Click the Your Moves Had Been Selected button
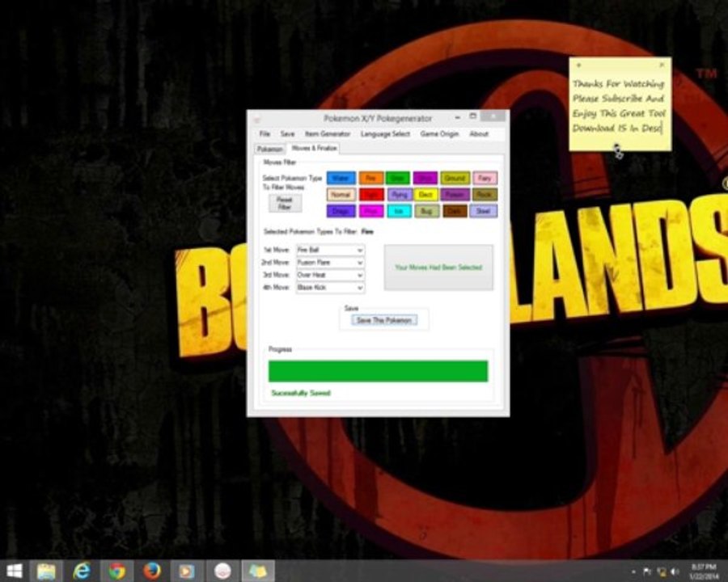 pyautogui.click(x=438, y=268)
